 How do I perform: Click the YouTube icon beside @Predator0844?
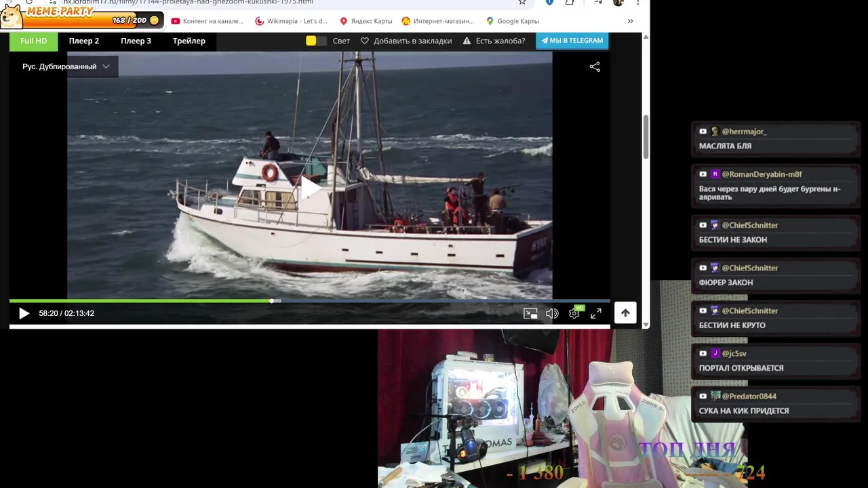pyautogui.click(x=703, y=396)
